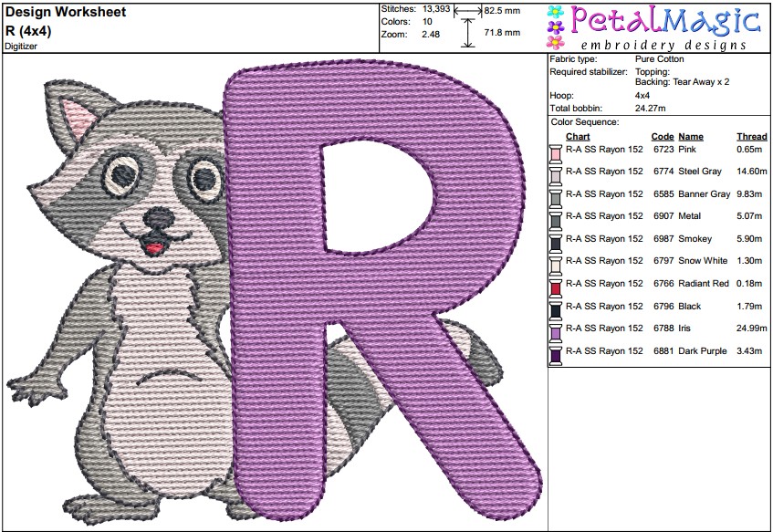The height and width of the screenshot is (532, 773).
Task: Click code 6907 in the Metal row
Action: pyautogui.click(x=663, y=216)
